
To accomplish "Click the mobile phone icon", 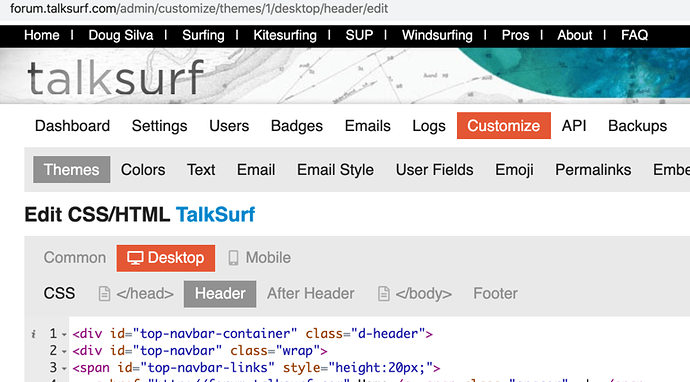I will (234, 258).
